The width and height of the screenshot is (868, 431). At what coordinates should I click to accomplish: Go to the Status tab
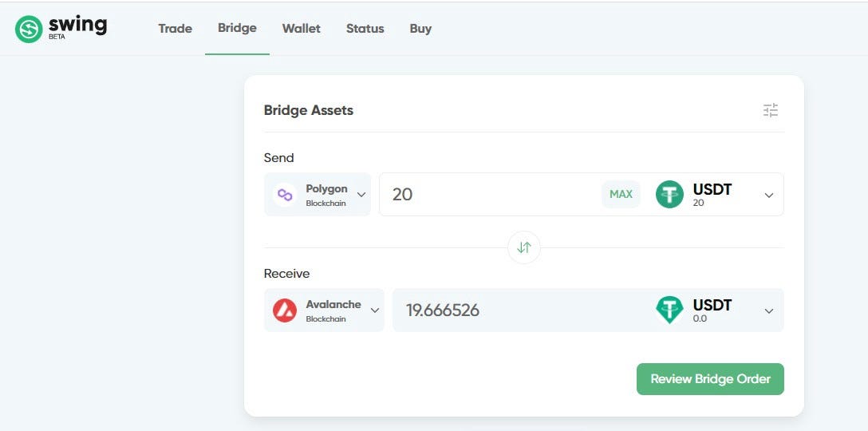click(x=365, y=28)
